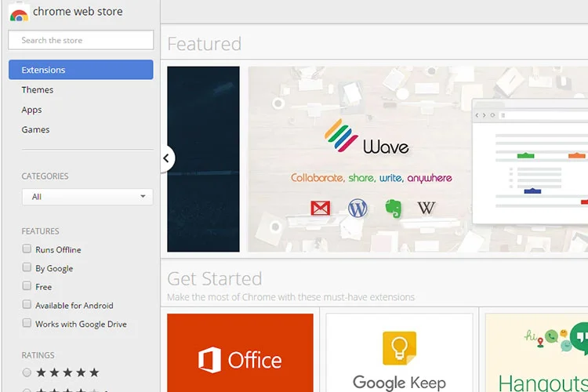Click the colorful Wave logo icon

341,136
